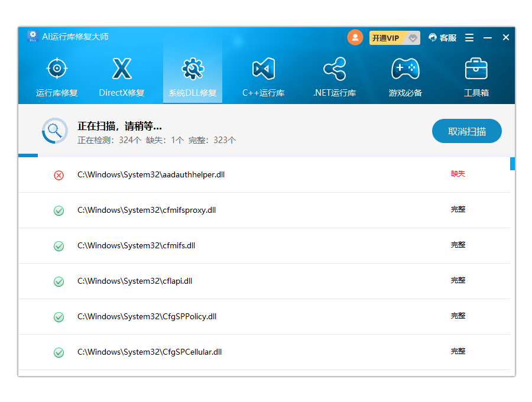532x402 pixels.
Task: Open the 游戏必备 gamepad icon
Action: 406,69
